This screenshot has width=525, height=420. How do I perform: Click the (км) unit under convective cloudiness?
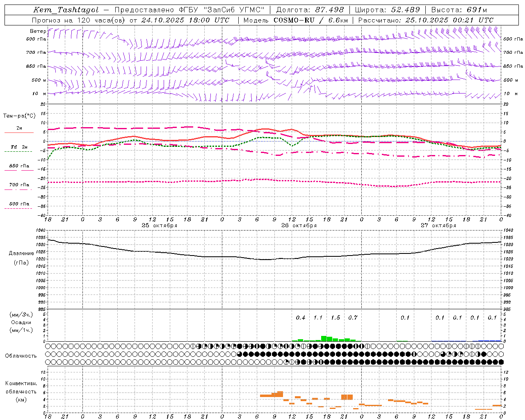pyautogui.click(x=21, y=399)
